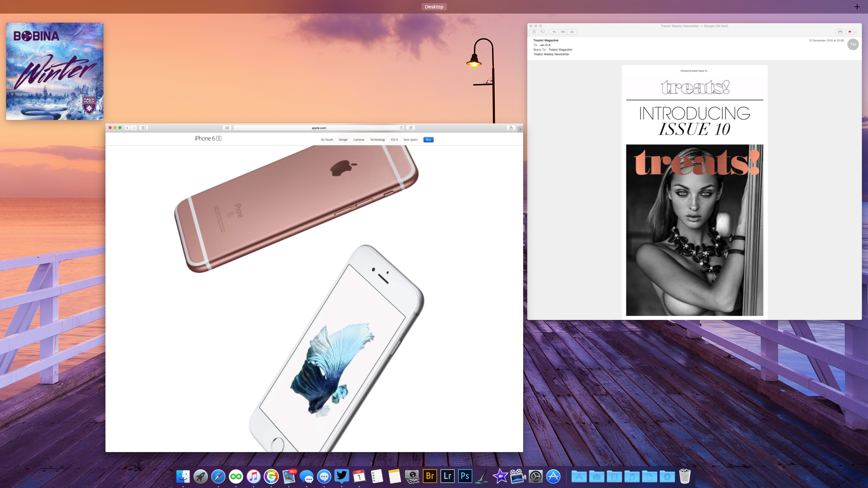Toggle the Safari sidebar
Screen dimensions: 868x488
(x=144, y=128)
